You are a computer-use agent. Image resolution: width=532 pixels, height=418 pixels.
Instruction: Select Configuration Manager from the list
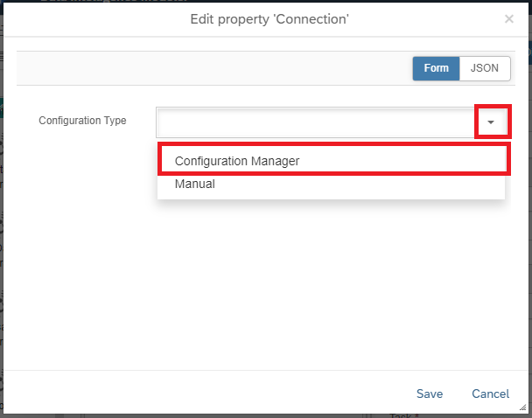[x=237, y=161]
